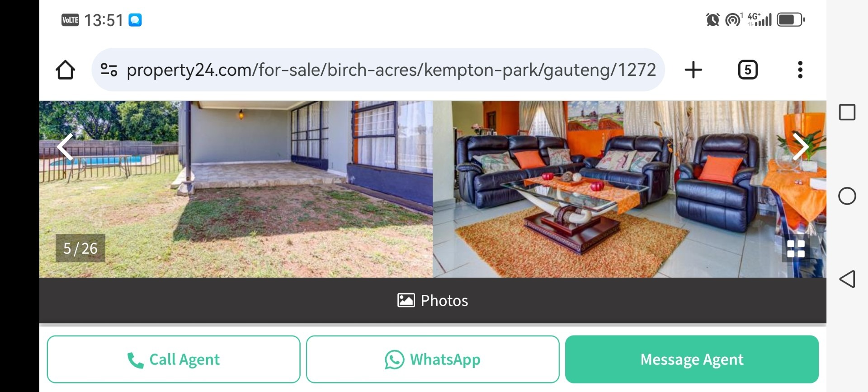Tap the 5 / 26 photo counter

[80, 248]
